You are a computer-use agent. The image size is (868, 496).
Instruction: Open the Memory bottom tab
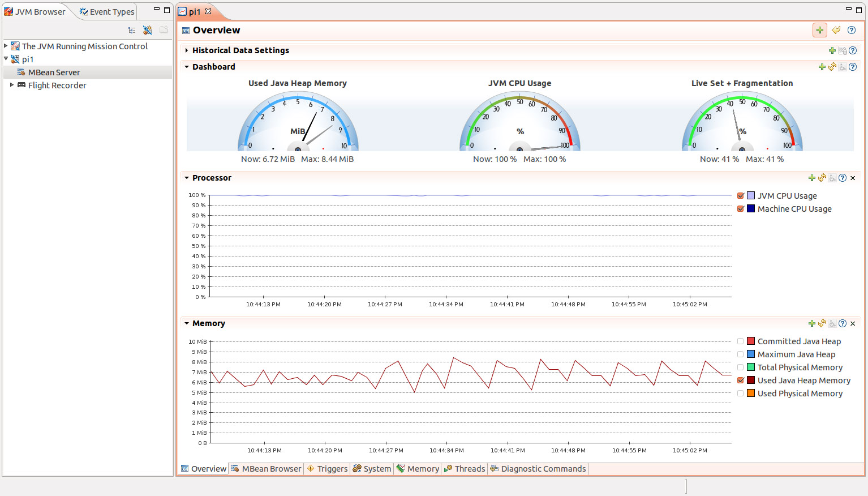418,469
